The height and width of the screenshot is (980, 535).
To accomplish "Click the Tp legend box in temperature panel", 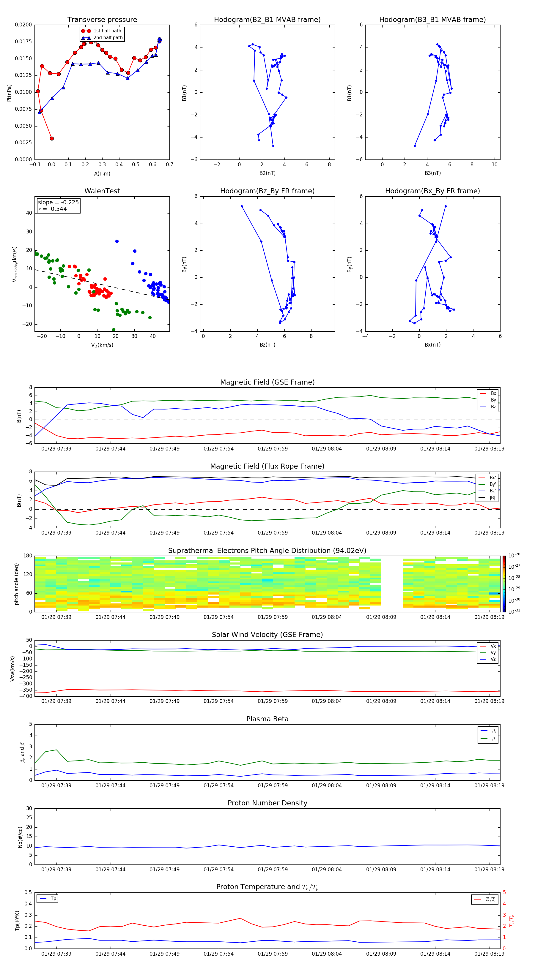I will coord(48,899).
